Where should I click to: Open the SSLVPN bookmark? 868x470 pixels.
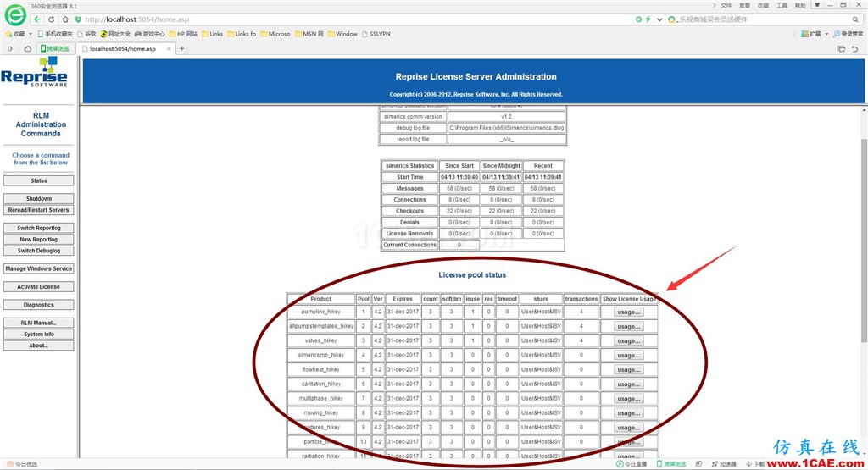tap(376, 34)
